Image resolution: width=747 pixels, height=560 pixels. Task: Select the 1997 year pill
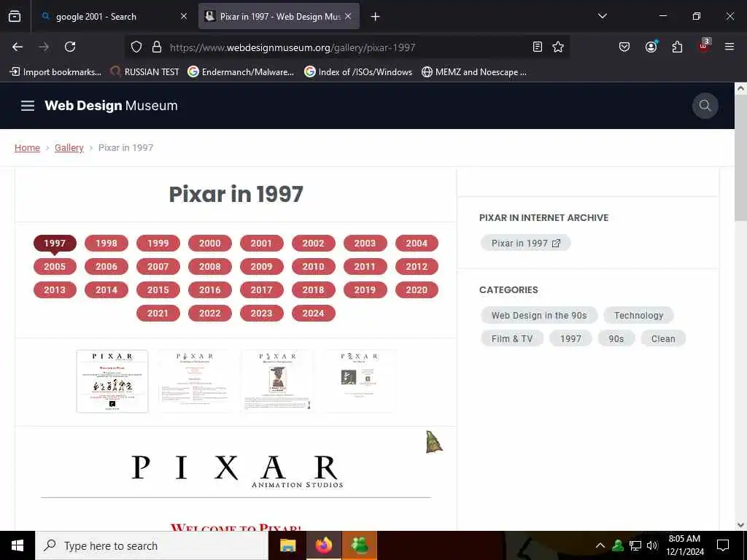(x=55, y=244)
